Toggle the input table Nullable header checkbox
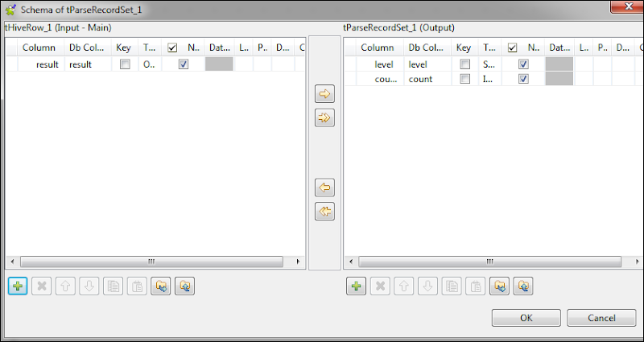Viewport: 644px width, 342px height. tap(172, 47)
